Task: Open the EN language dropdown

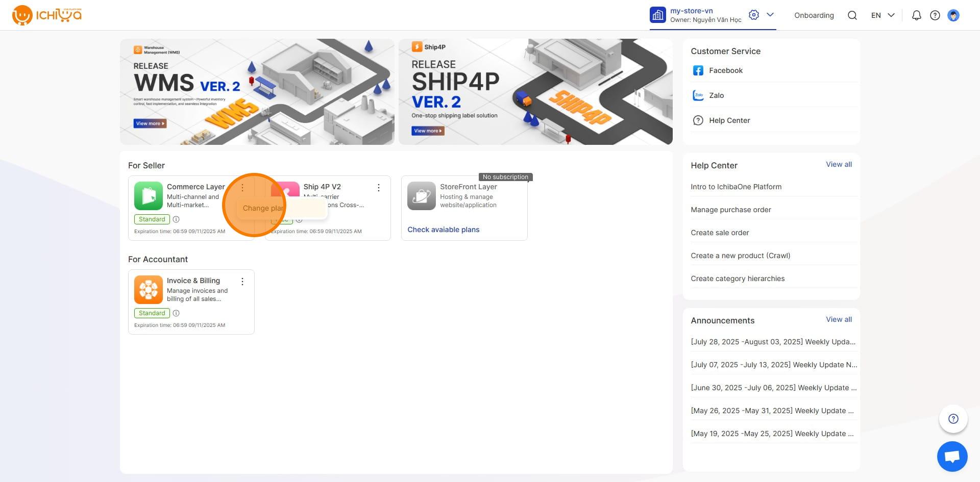Action: 883,15
